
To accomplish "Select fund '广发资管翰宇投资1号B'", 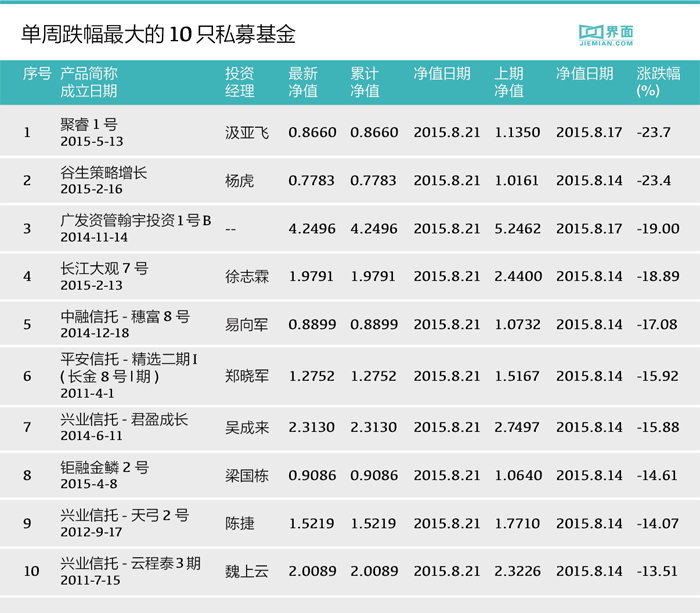I will 136,221.
